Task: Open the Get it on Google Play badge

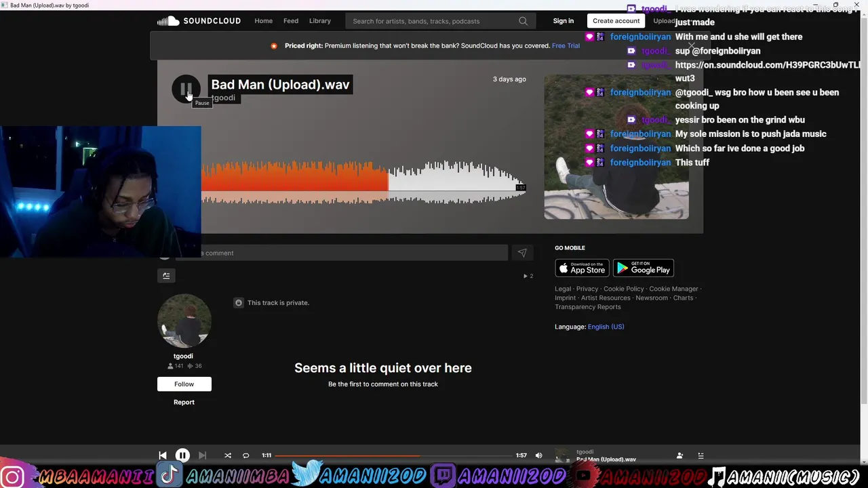Action: coord(644,268)
